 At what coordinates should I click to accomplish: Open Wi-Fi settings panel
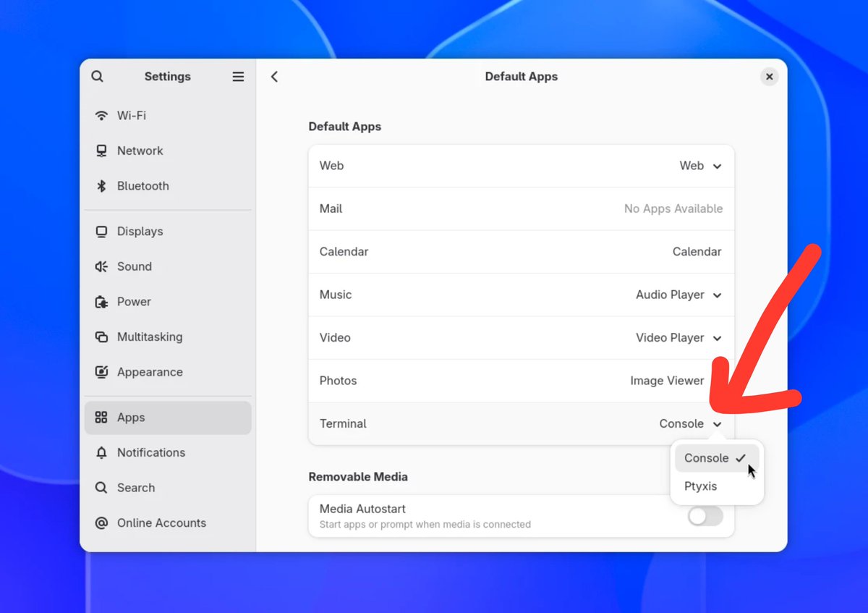[168, 116]
